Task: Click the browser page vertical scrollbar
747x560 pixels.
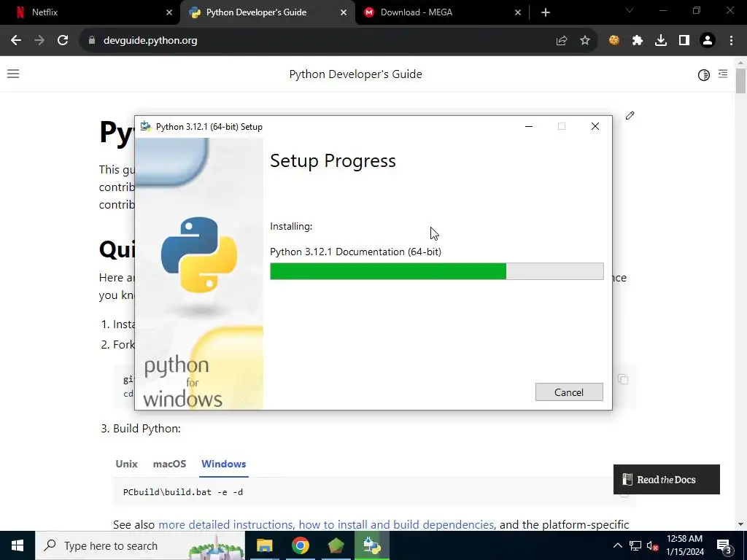Action: click(x=740, y=81)
